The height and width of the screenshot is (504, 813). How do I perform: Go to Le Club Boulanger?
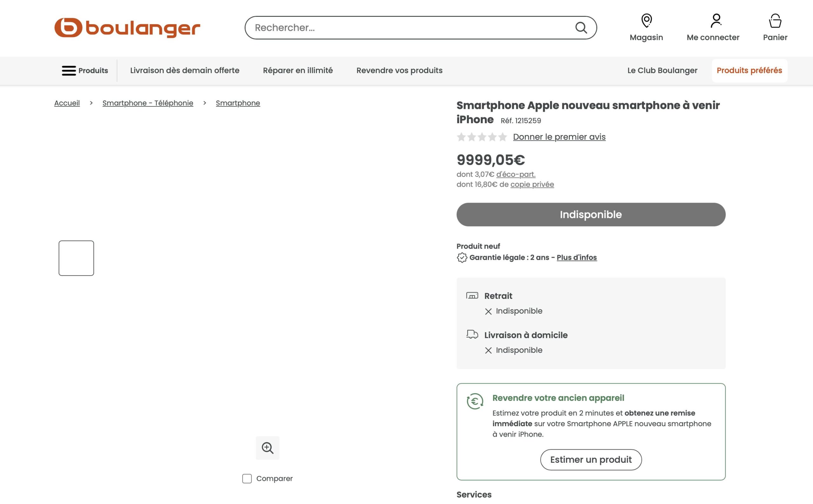pos(662,70)
